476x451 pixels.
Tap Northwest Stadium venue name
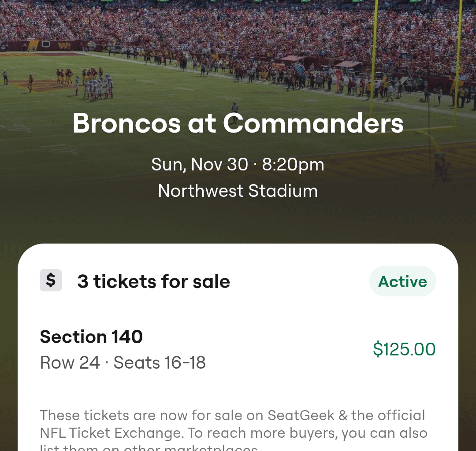(238, 191)
